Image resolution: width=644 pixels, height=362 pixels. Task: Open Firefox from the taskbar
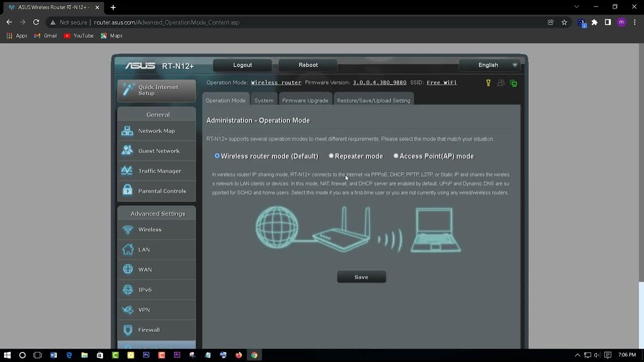(238, 355)
